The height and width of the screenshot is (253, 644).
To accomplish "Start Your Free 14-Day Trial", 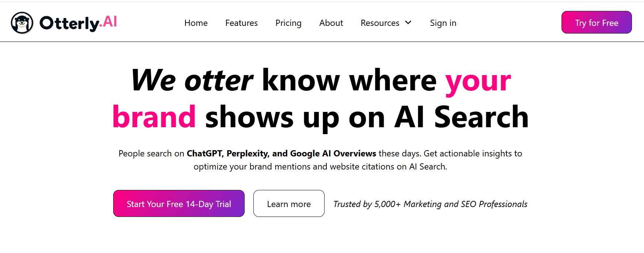I will [179, 203].
